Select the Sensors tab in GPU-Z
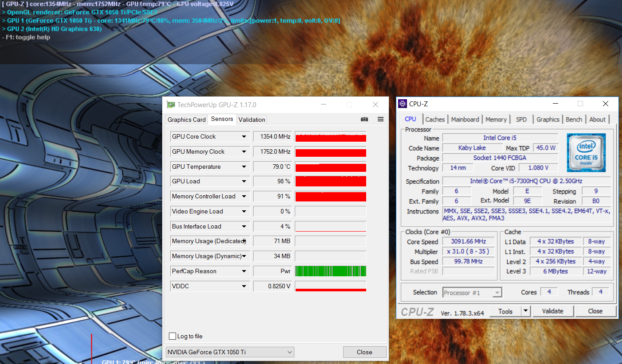Screen dimensions: 622x364 pyautogui.click(x=222, y=119)
